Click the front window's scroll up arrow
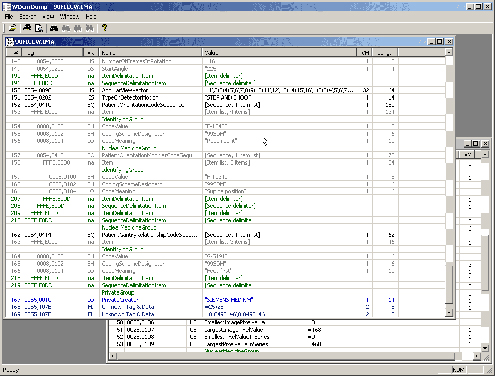The height and width of the screenshot is (376, 495). (x=449, y=52)
